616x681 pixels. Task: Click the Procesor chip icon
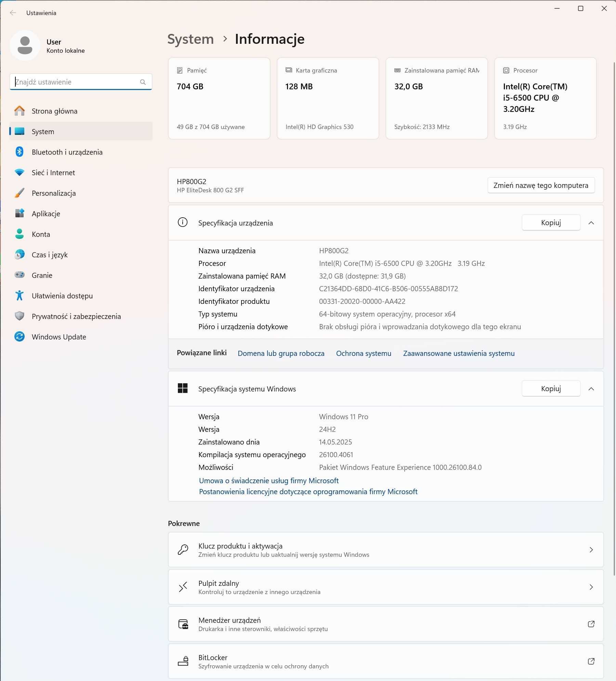(506, 70)
